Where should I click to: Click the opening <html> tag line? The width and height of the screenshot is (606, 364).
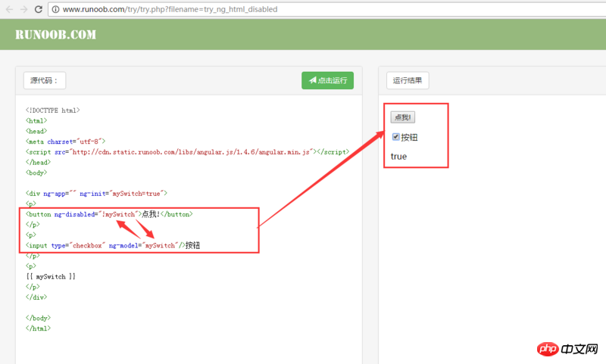pos(36,121)
